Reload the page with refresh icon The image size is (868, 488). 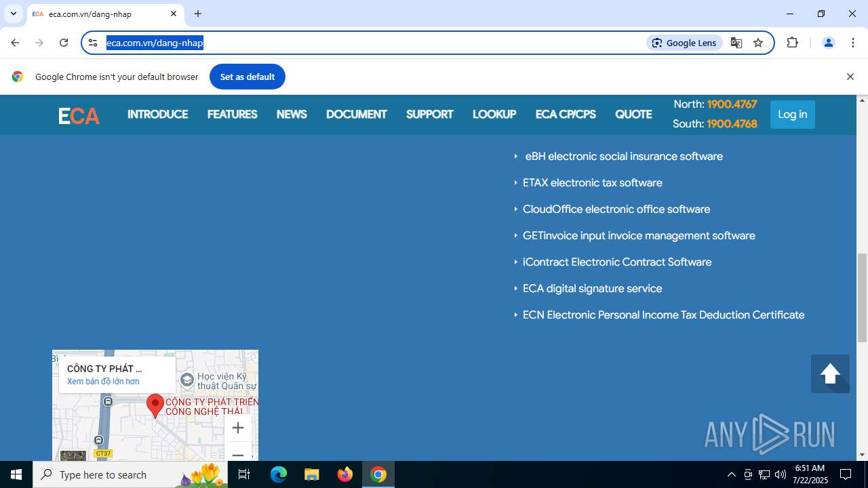tap(64, 43)
